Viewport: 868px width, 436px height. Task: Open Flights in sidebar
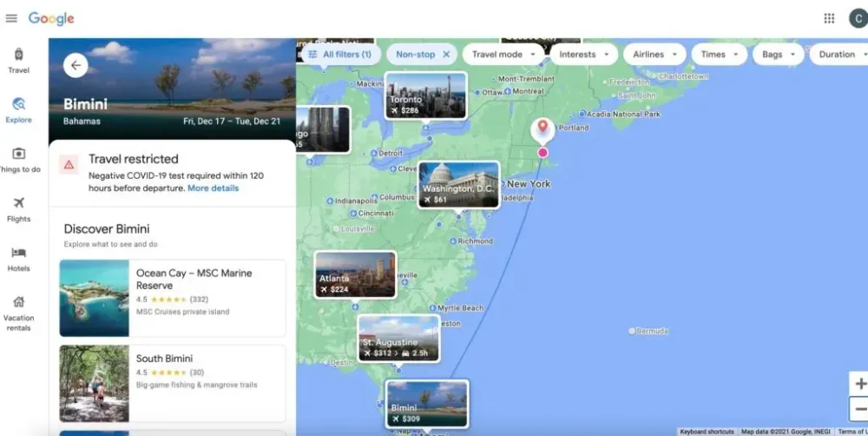point(18,209)
